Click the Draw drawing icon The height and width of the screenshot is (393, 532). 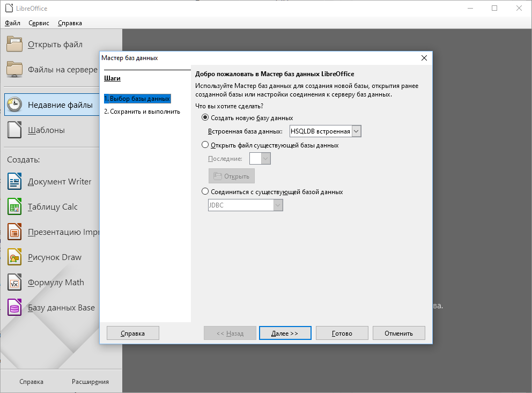[14, 257]
